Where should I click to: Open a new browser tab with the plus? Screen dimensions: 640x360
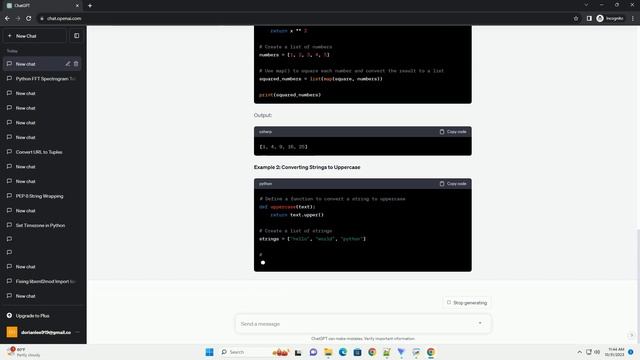click(x=90, y=6)
